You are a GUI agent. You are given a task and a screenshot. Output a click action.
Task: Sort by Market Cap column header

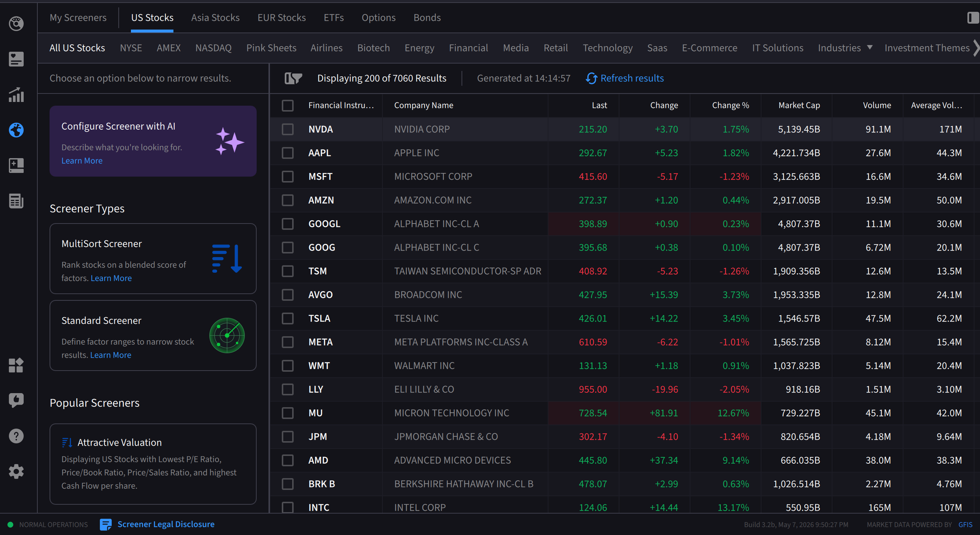click(x=799, y=105)
